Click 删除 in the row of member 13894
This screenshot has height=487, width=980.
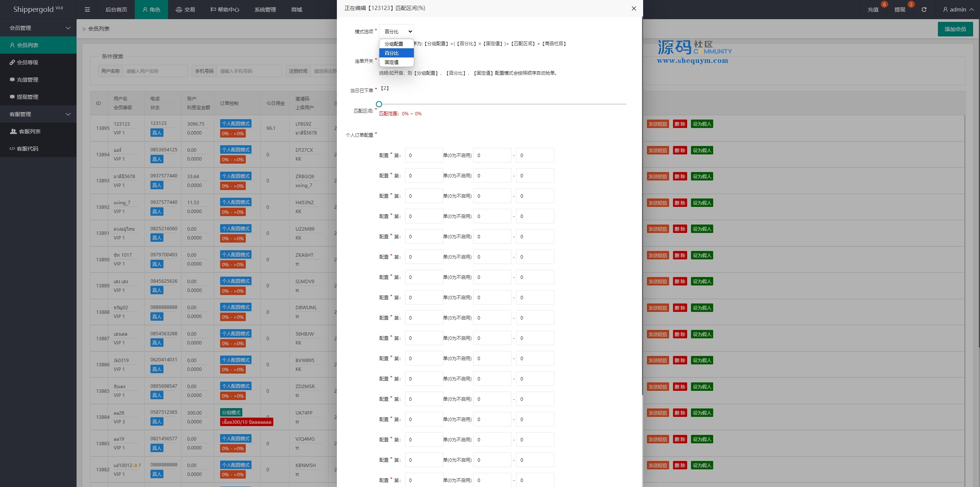(680, 151)
